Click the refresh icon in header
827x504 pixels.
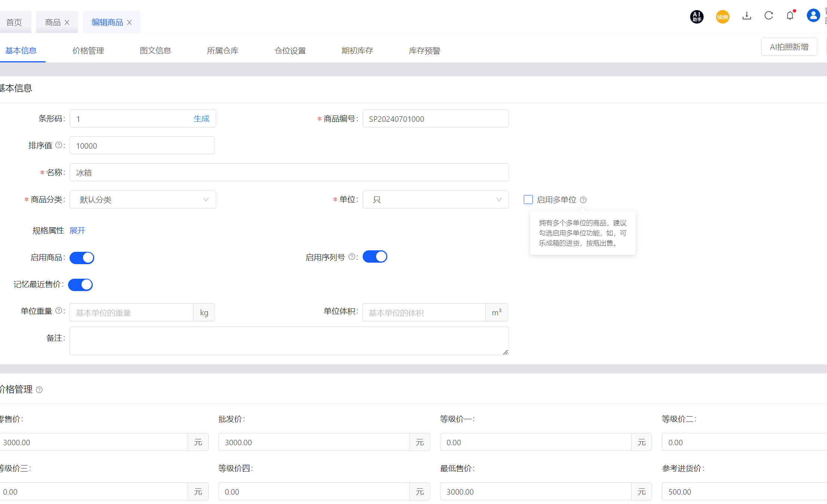tap(769, 16)
